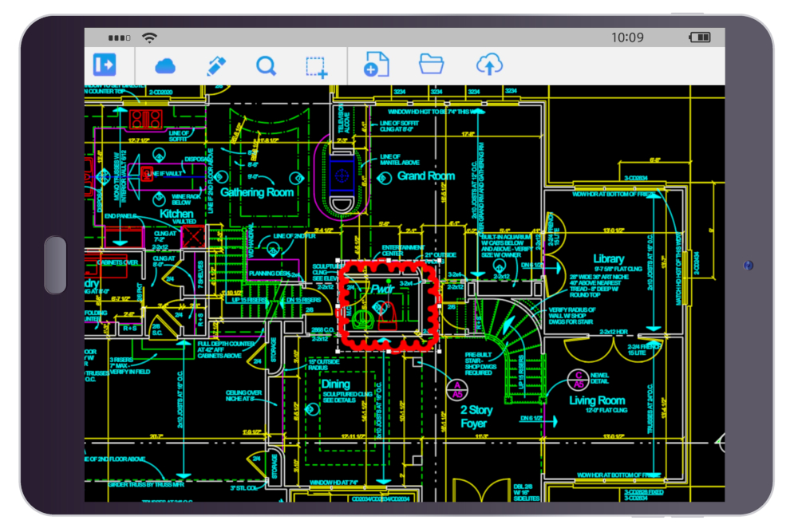Create a new file with plus icon
798x532 pixels.
click(x=376, y=65)
